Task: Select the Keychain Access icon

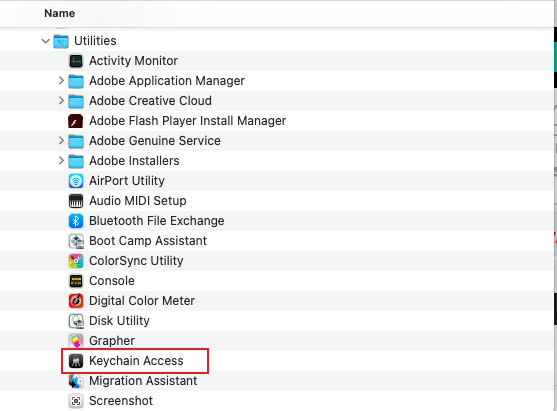Action: pos(76,361)
